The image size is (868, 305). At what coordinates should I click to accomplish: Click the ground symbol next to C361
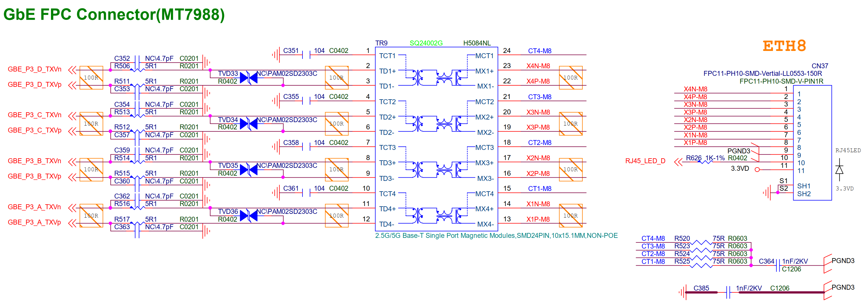tap(276, 193)
